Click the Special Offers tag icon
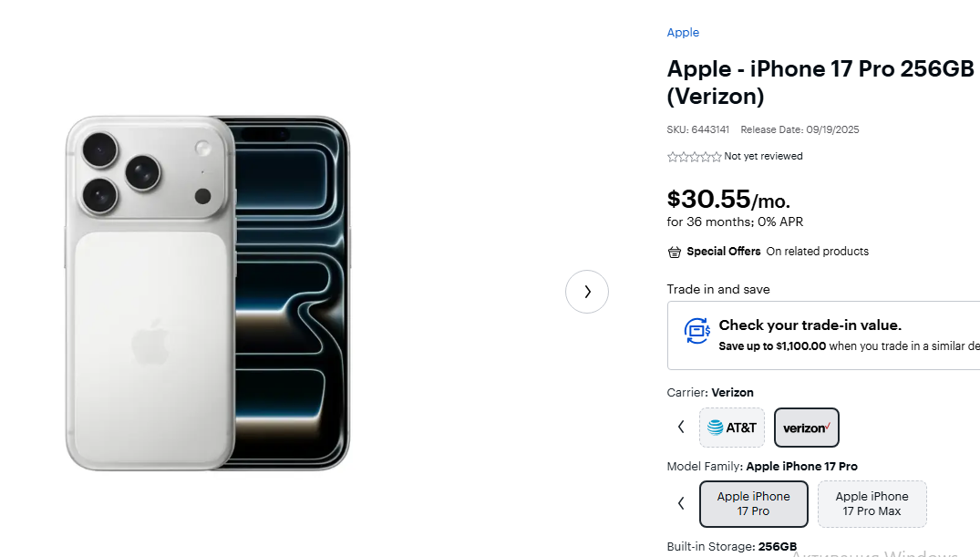This screenshot has height=557, width=980. (x=674, y=251)
